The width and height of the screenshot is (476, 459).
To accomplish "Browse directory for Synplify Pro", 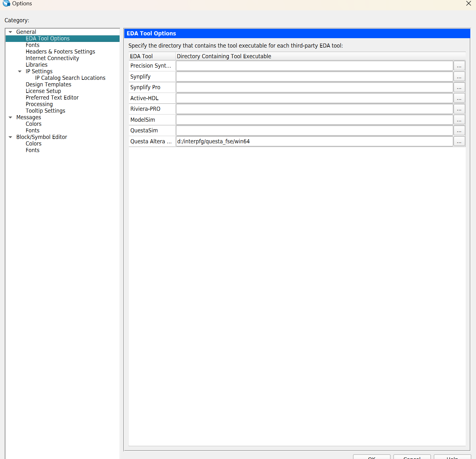I will [x=459, y=87].
